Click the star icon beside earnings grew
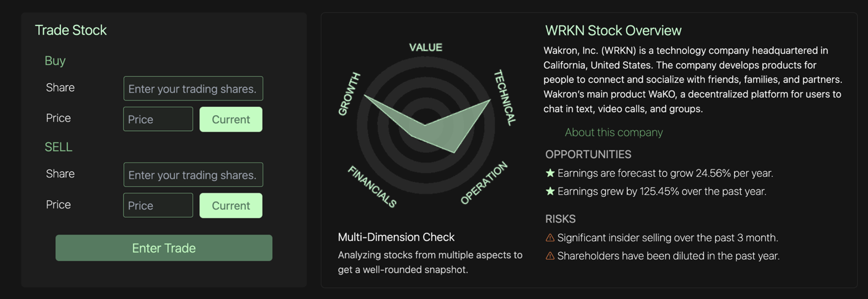868x299 pixels. coord(550,192)
